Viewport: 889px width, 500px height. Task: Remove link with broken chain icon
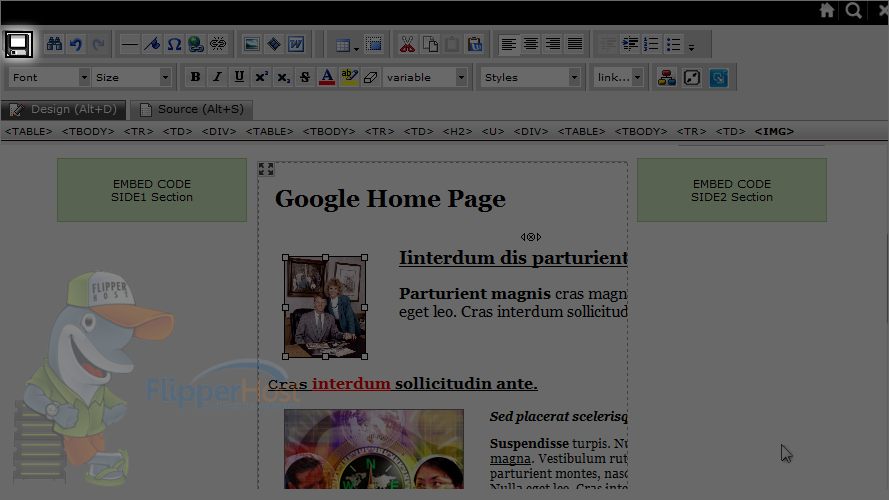218,44
